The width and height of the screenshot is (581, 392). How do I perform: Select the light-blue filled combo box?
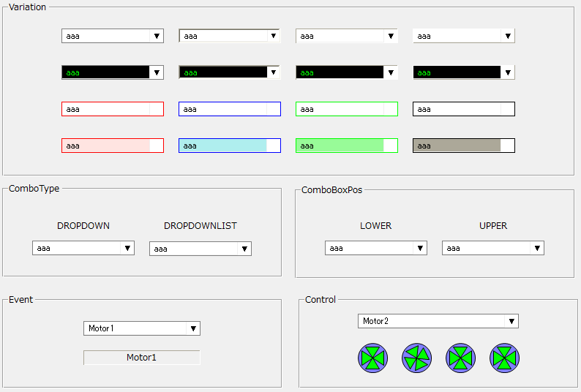coord(229,146)
